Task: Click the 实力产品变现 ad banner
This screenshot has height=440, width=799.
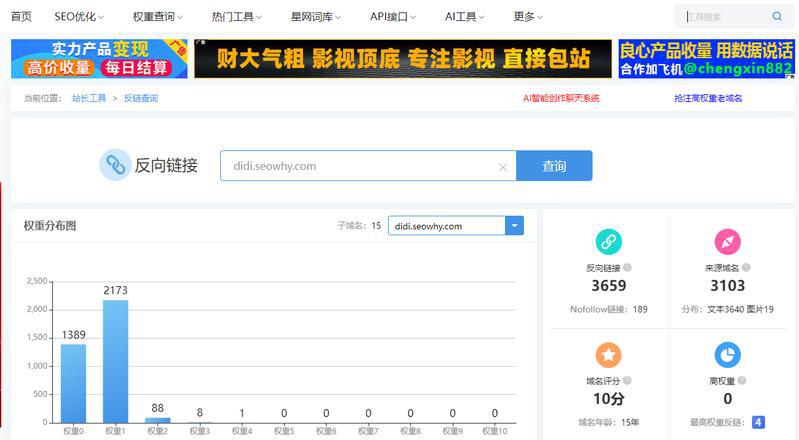Action: tap(99, 59)
